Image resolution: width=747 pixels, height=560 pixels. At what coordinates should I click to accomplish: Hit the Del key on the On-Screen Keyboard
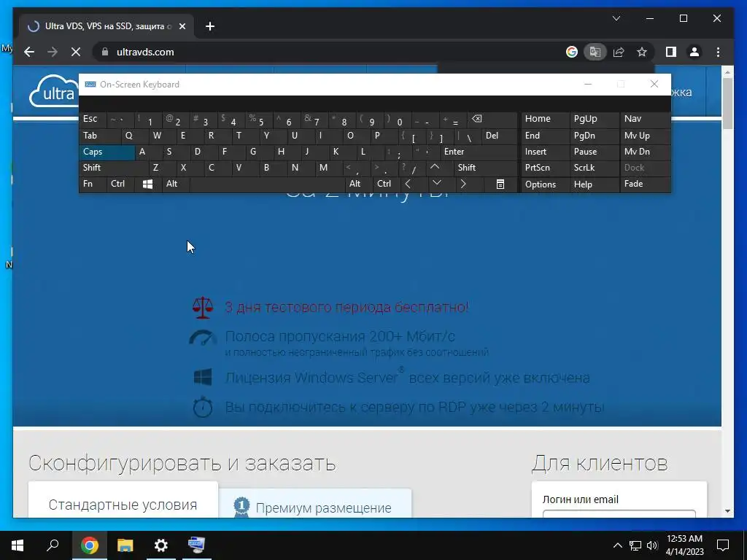[x=499, y=136]
